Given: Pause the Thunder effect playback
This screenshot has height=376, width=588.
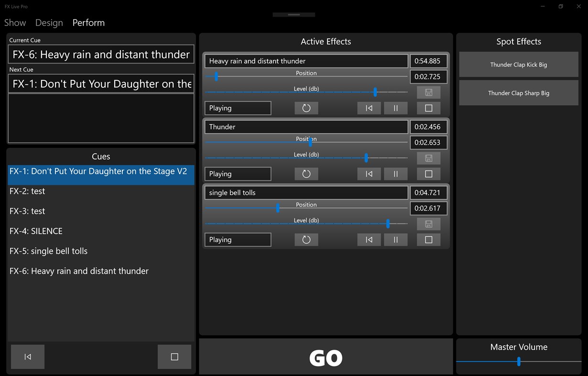Looking at the screenshot, I should click(396, 173).
